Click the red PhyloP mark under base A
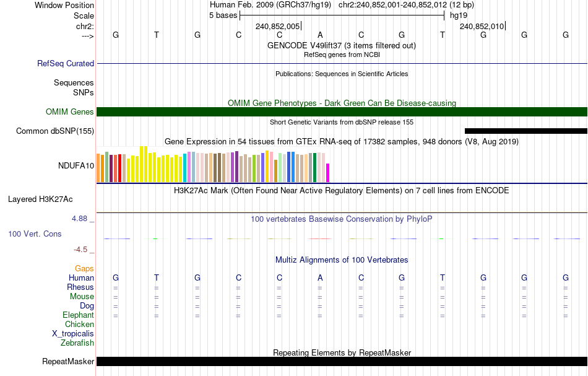Screen dimensions: 588x376 (320, 238)
